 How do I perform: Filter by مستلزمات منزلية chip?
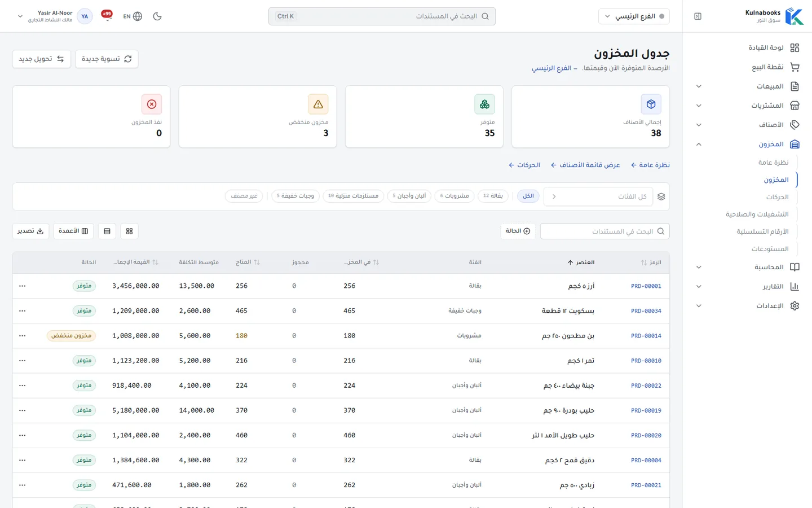pos(354,196)
